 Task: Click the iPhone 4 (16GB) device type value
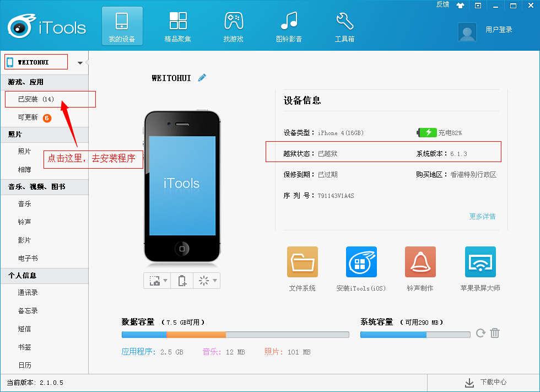click(341, 133)
